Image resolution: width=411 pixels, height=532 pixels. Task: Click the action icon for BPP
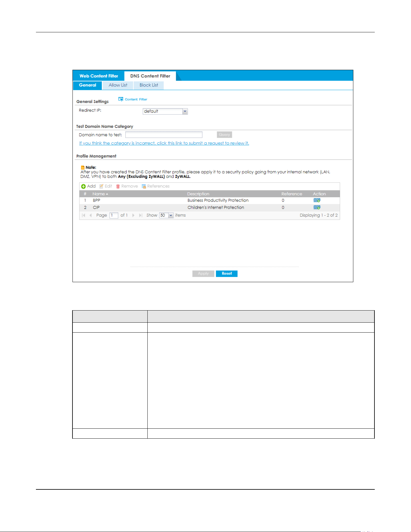pyautogui.click(x=317, y=200)
